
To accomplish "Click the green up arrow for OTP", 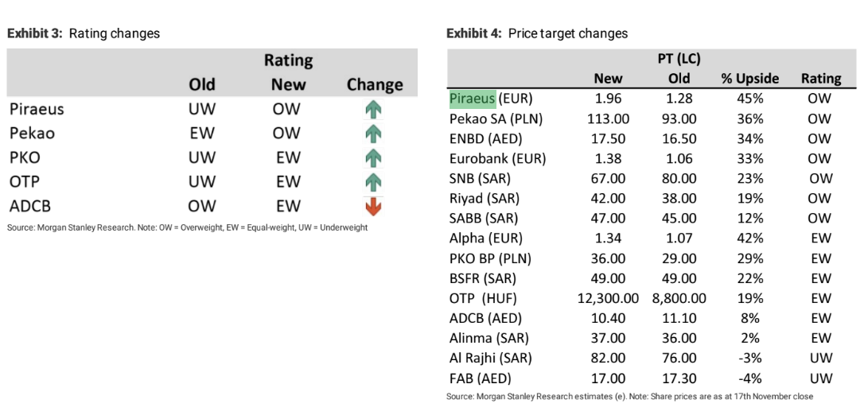I will [x=374, y=182].
